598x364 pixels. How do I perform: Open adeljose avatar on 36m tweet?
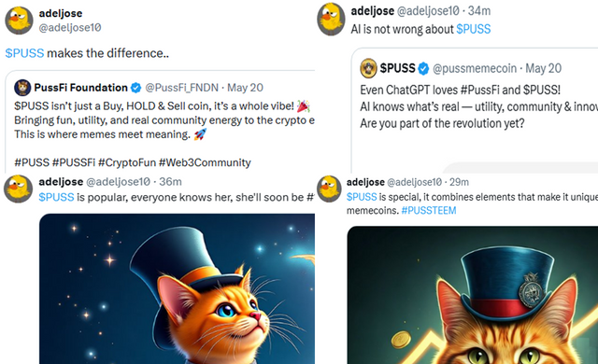pyautogui.click(x=18, y=189)
